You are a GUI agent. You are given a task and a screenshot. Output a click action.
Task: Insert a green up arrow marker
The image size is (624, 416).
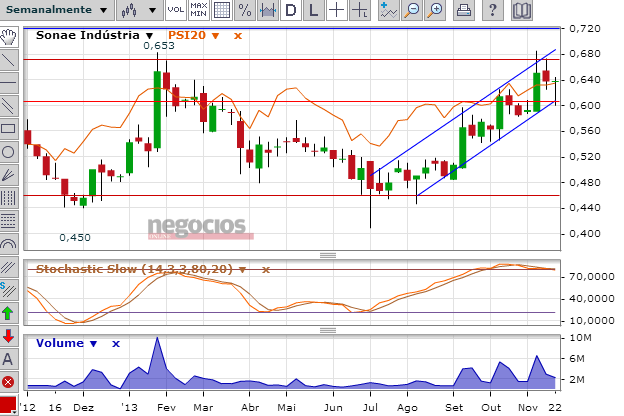point(8,313)
